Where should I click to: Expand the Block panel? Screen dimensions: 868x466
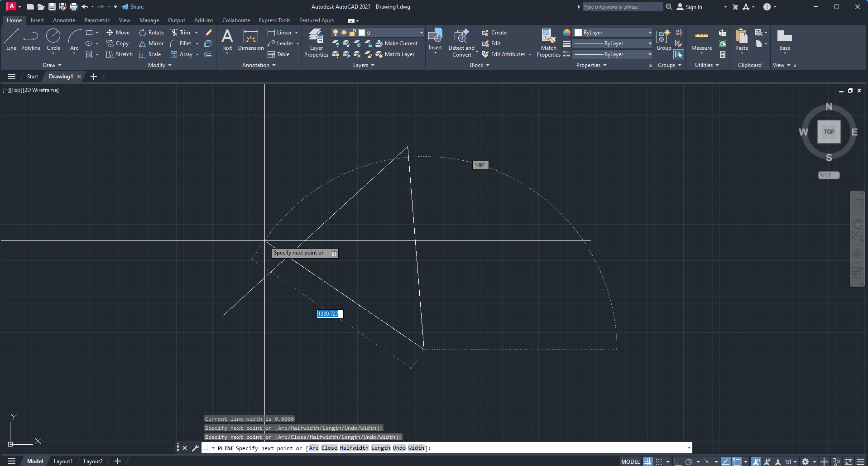coord(480,65)
